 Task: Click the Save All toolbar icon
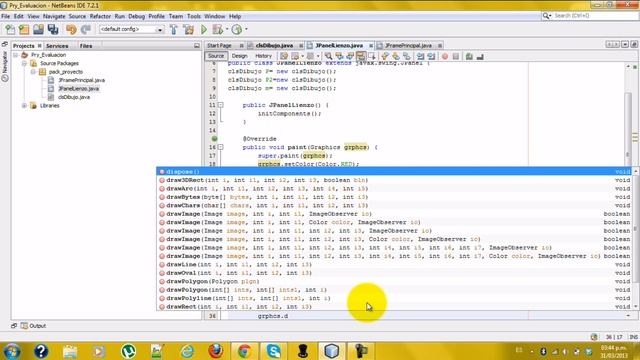(53, 29)
